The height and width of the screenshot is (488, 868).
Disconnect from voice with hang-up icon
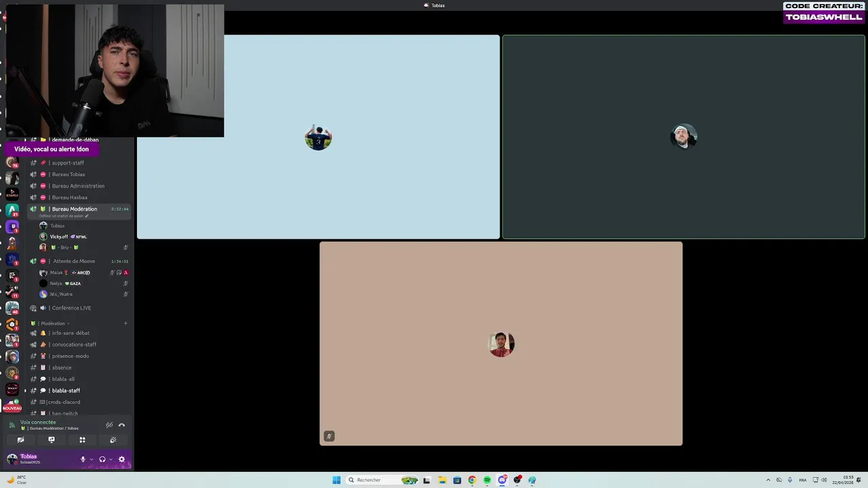tap(121, 425)
